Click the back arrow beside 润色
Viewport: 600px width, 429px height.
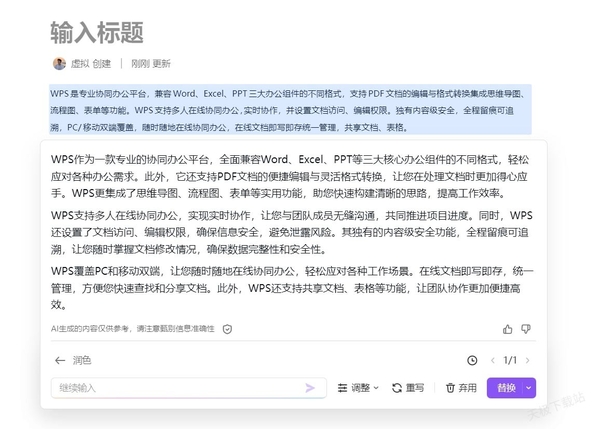pos(60,360)
